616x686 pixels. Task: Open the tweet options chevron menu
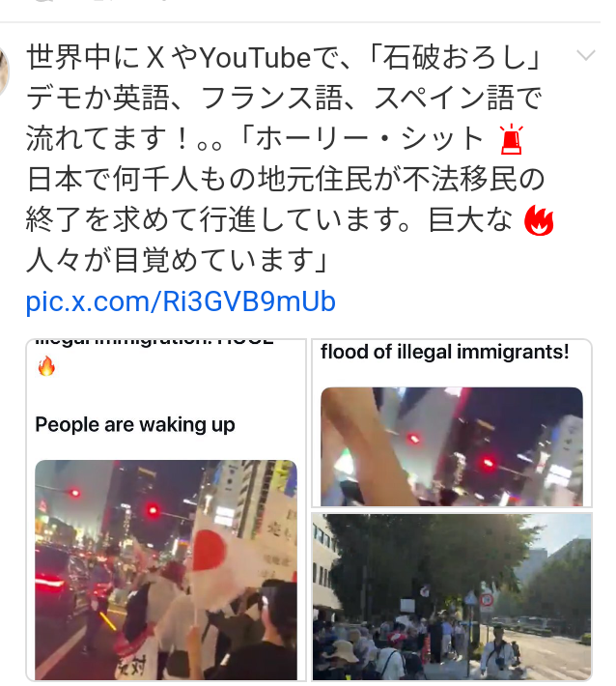[x=585, y=56]
